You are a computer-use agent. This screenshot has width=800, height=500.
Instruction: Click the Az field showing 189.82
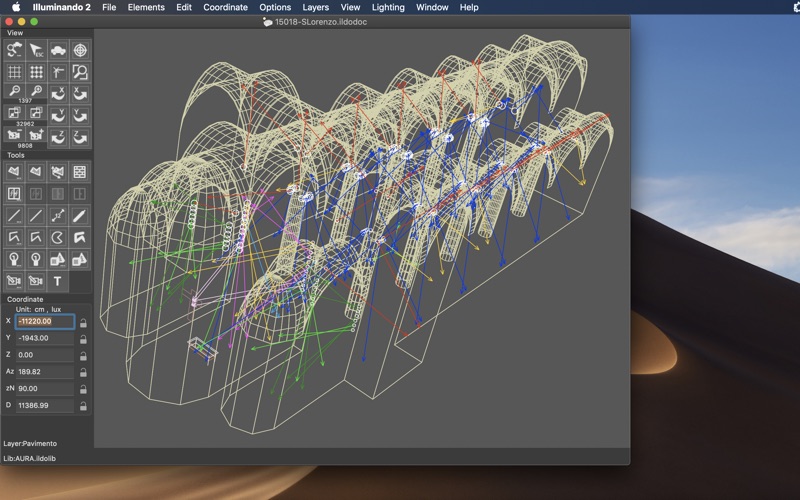(x=45, y=372)
